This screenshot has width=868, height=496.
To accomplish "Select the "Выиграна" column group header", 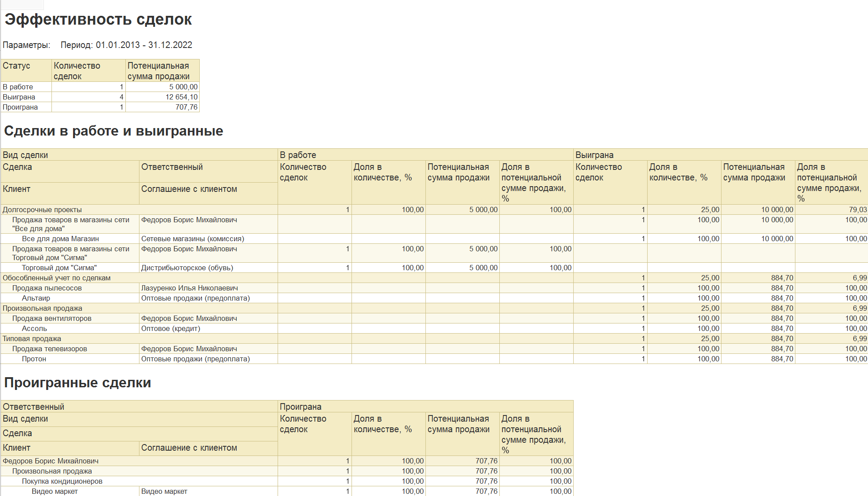I will tap(594, 155).
